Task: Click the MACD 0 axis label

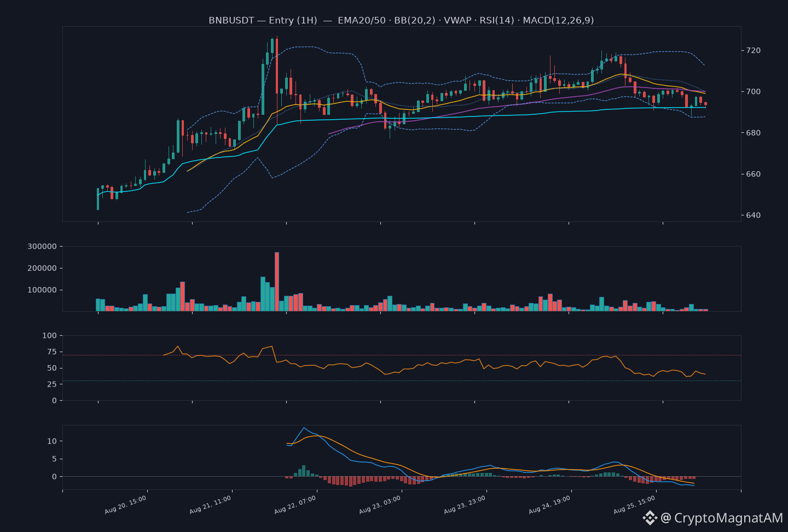Action: 54,476
